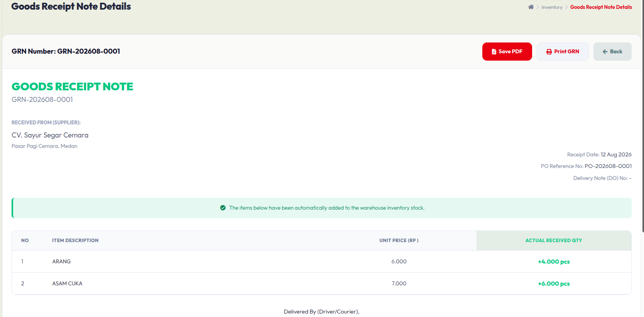Click the left arrow icon on Back
Image resolution: width=644 pixels, height=317 pixels.
(x=605, y=52)
